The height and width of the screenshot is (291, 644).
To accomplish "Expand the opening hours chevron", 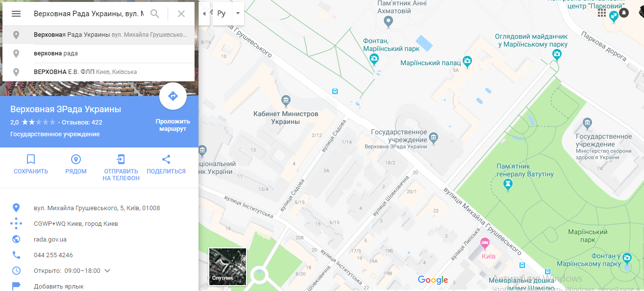I will (x=108, y=270).
